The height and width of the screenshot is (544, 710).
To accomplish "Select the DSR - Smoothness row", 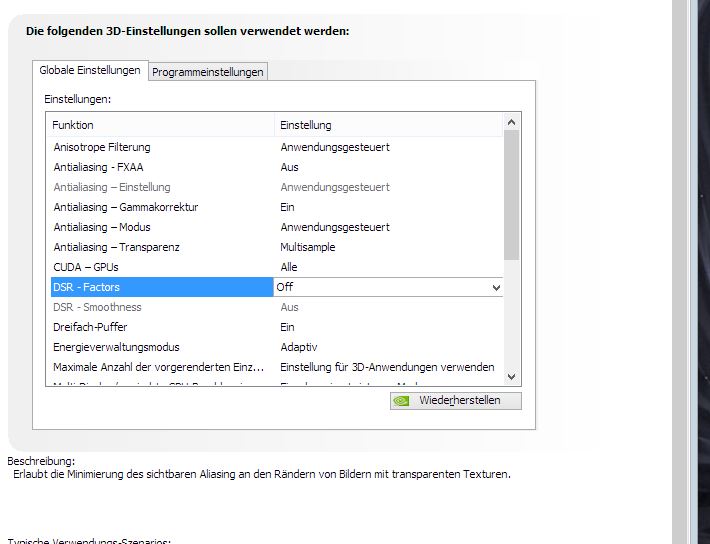I will point(276,307).
